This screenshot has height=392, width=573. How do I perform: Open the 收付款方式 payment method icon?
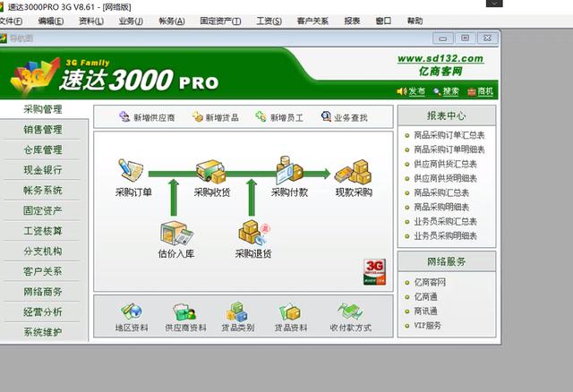[349, 311]
